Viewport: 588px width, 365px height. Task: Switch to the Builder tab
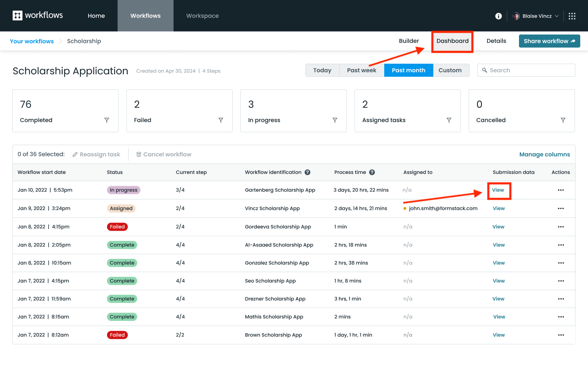point(409,41)
